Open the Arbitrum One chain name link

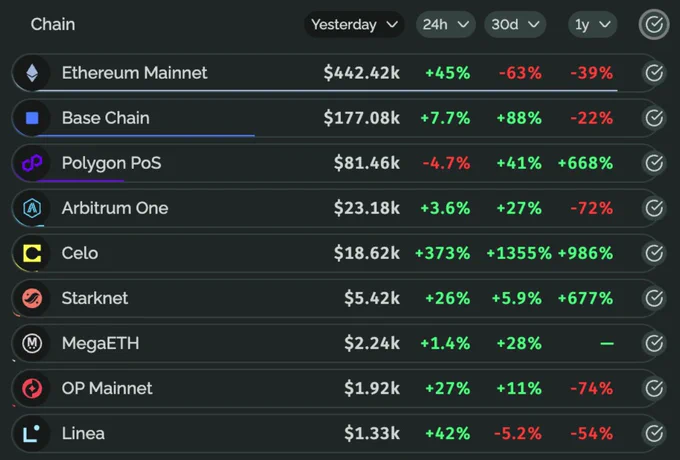click(115, 208)
